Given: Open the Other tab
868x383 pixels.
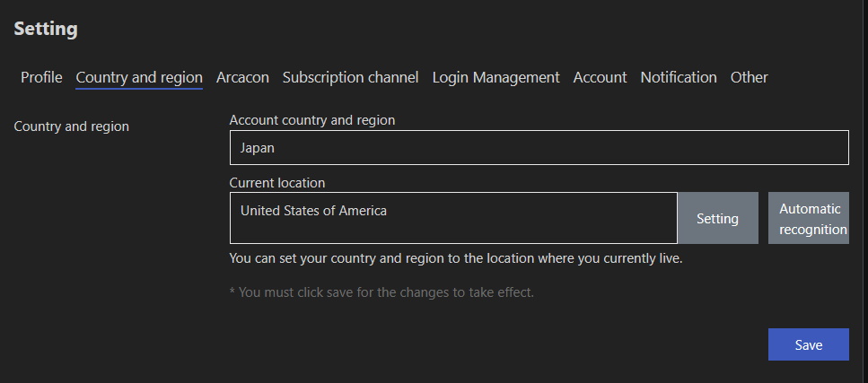Looking at the screenshot, I should [749, 77].
